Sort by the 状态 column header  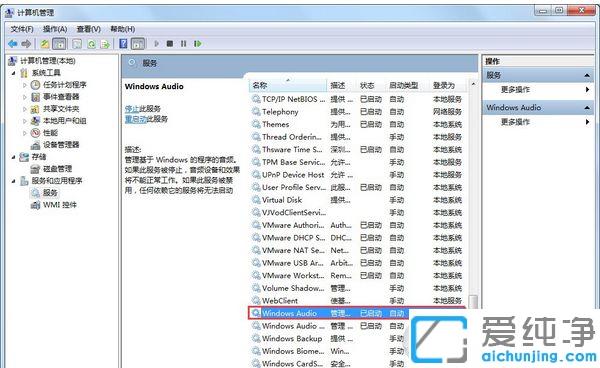(371, 85)
